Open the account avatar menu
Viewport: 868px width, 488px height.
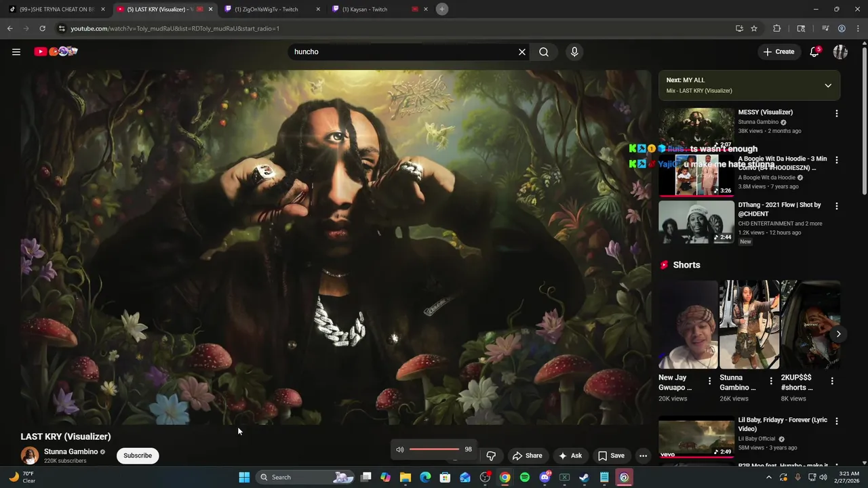(840, 52)
